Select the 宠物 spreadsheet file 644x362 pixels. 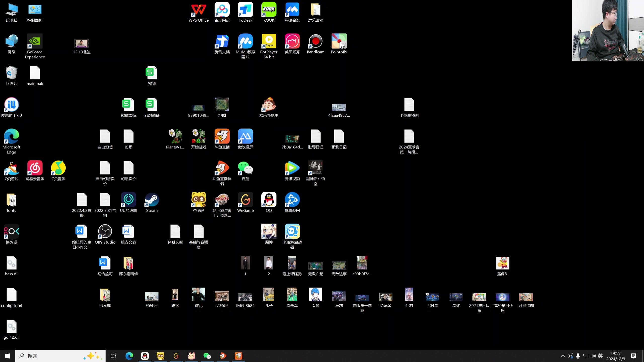point(152,76)
